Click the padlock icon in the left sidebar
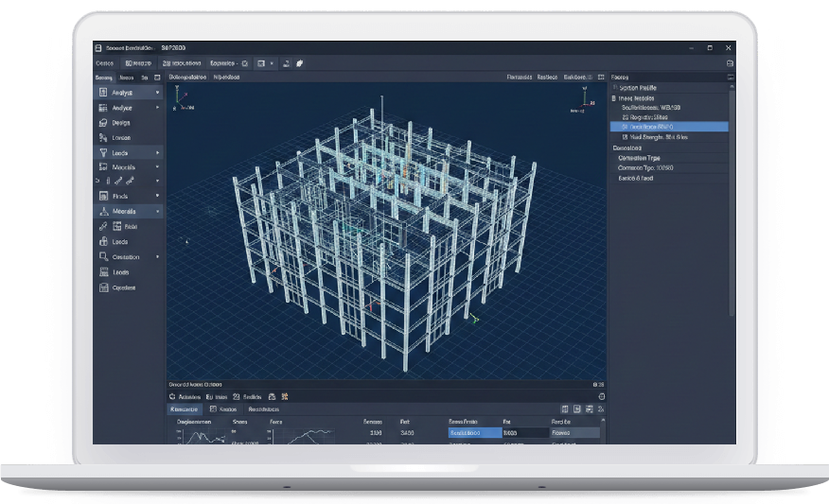 pyautogui.click(x=104, y=241)
